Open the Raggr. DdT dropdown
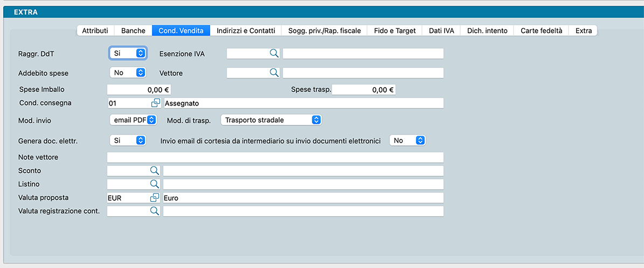This screenshot has width=644, height=268. click(x=128, y=53)
